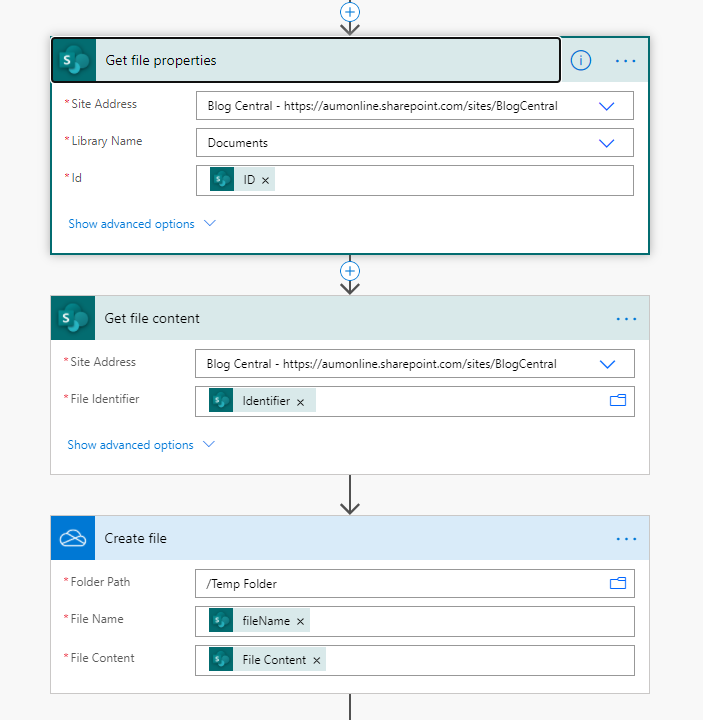Click the Library Name label

click(107, 141)
